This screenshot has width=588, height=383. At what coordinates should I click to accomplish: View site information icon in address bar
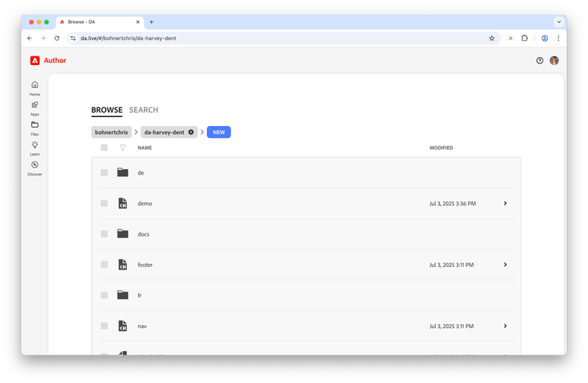click(73, 38)
